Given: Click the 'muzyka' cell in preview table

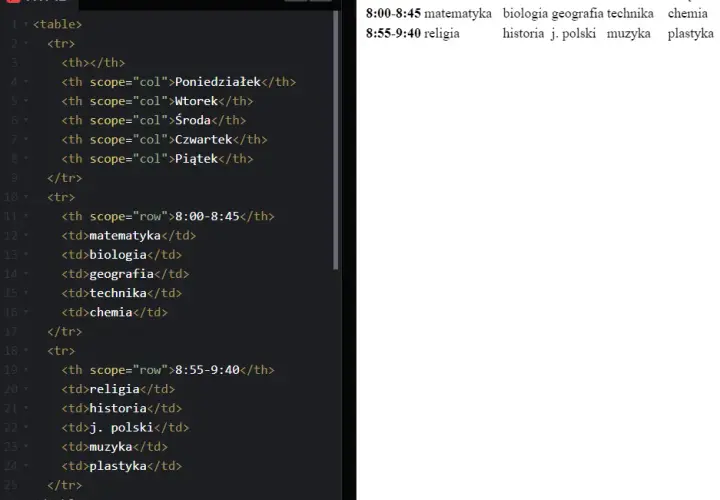Looking at the screenshot, I should (x=629, y=34).
